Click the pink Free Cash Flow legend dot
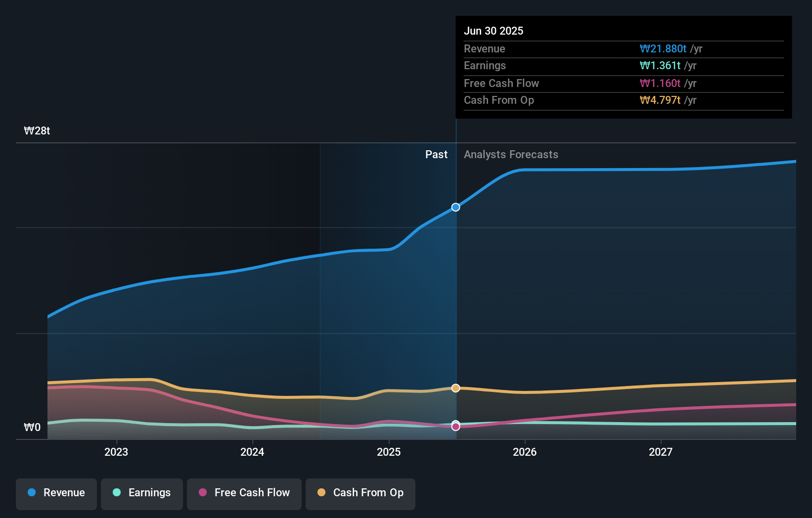The width and height of the screenshot is (812, 518). tap(203, 493)
